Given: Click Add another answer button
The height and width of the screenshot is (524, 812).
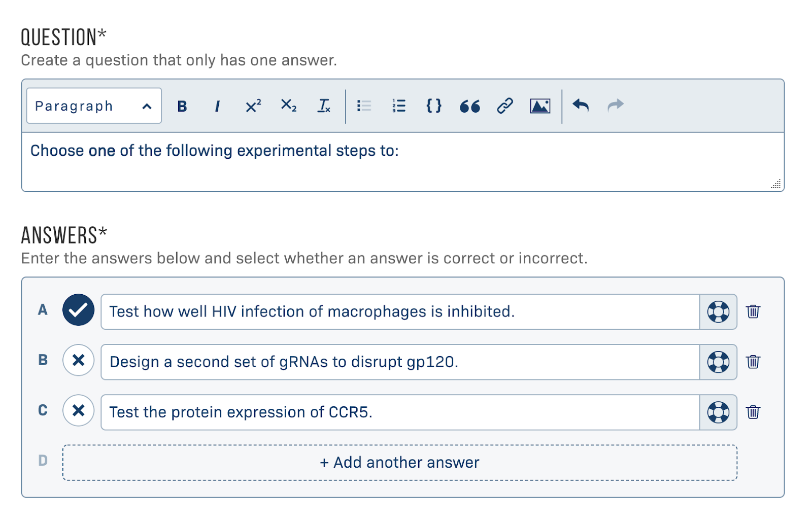Looking at the screenshot, I should tap(399, 463).
